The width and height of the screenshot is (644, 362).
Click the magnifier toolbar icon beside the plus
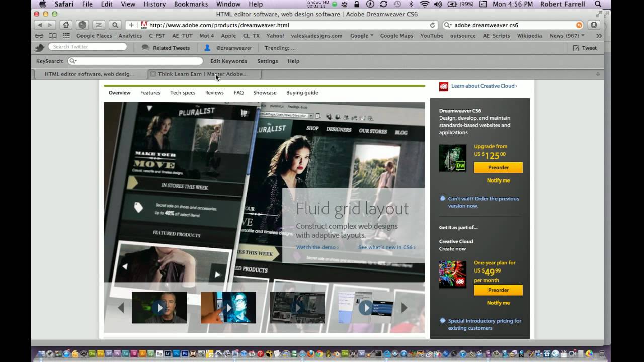pos(115,25)
